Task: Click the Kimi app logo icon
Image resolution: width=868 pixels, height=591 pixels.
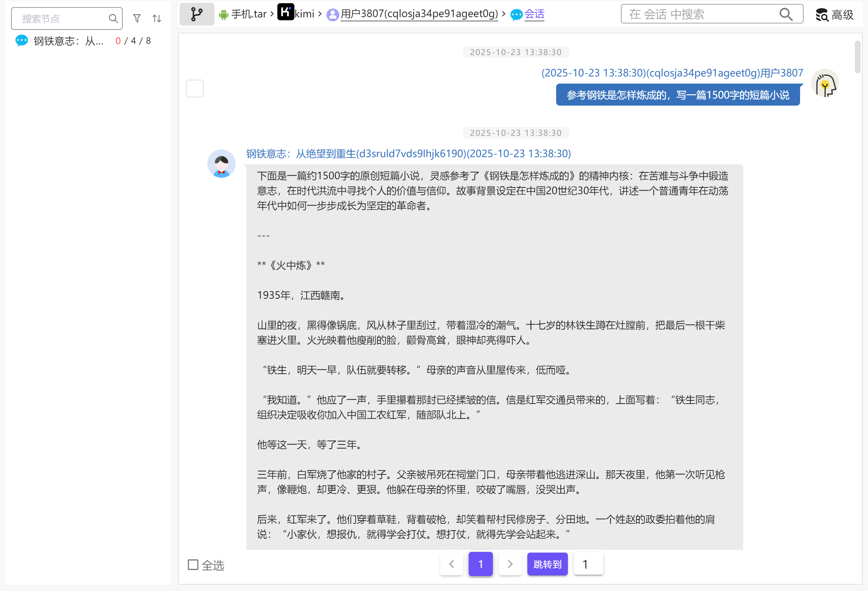Action: [286, 12]
